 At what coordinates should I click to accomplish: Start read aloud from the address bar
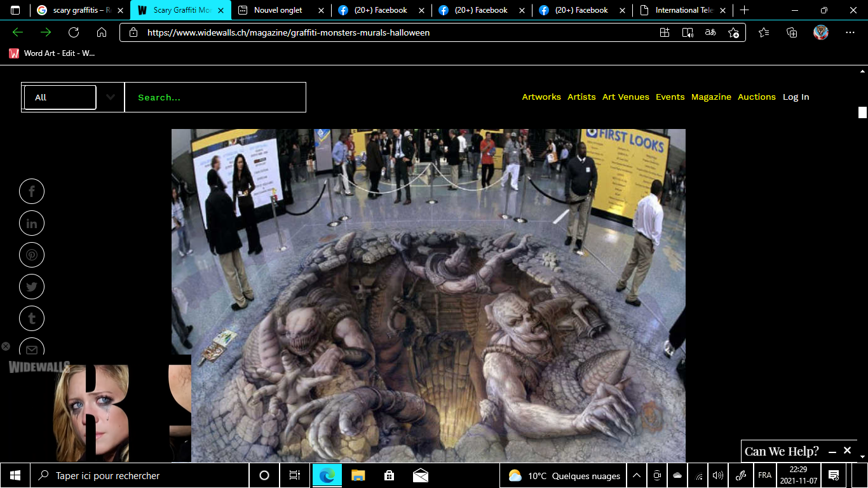pyautogui.click(x=688, y=32)
